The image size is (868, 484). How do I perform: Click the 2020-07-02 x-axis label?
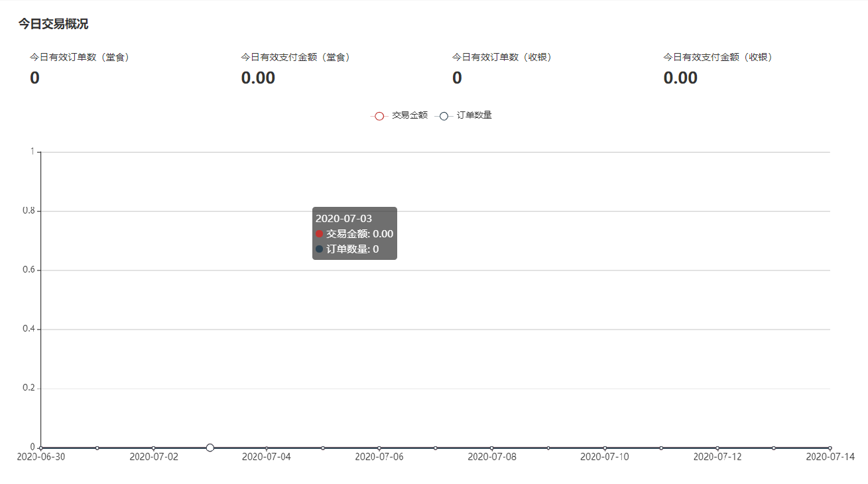click(x=154, y=457)
